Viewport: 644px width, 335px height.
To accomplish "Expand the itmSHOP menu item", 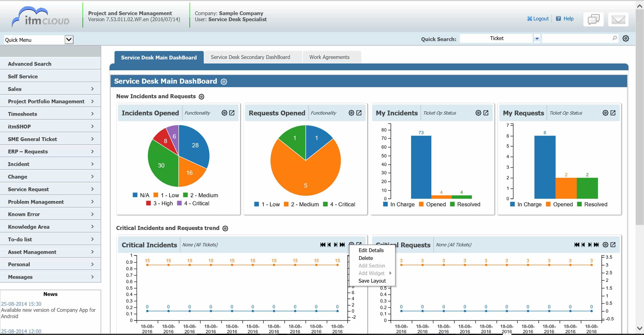I will pyautogui.click(x=50, y=126).
